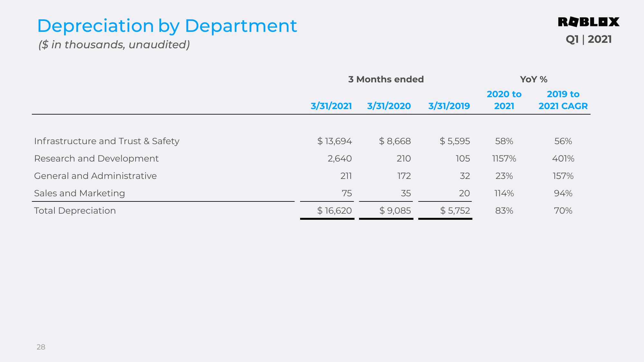Click the '210' value

404,158
